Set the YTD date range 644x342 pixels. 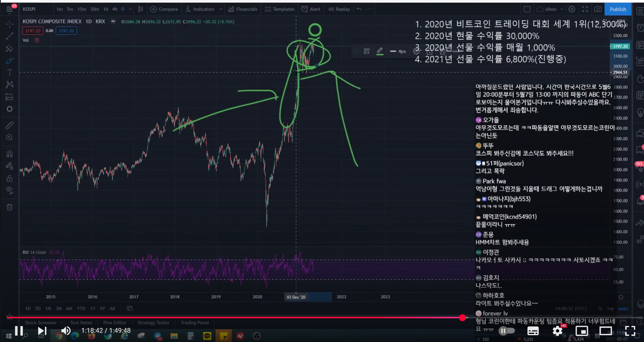(81, 309)
